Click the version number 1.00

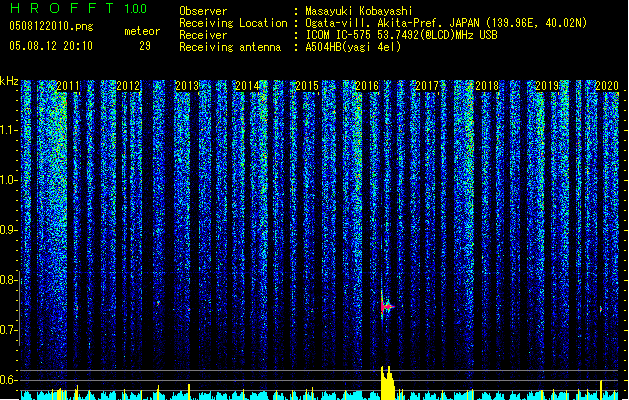pos(136,9)
